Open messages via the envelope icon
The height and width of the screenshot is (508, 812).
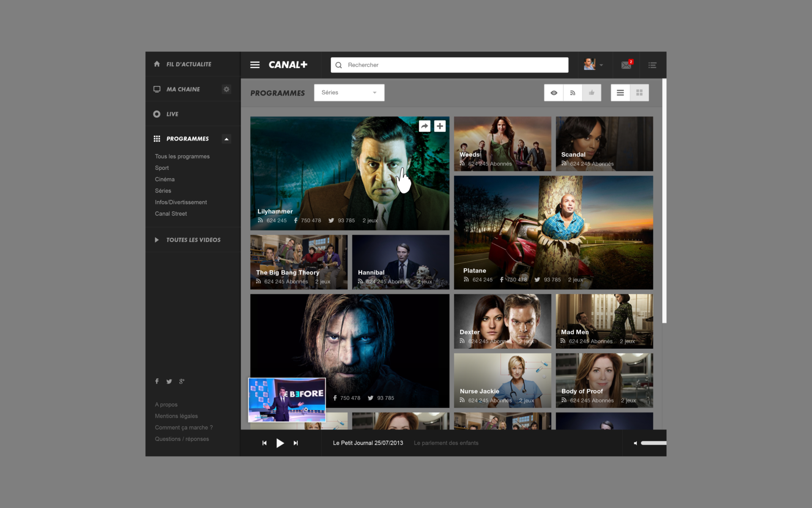pos(626,65)
